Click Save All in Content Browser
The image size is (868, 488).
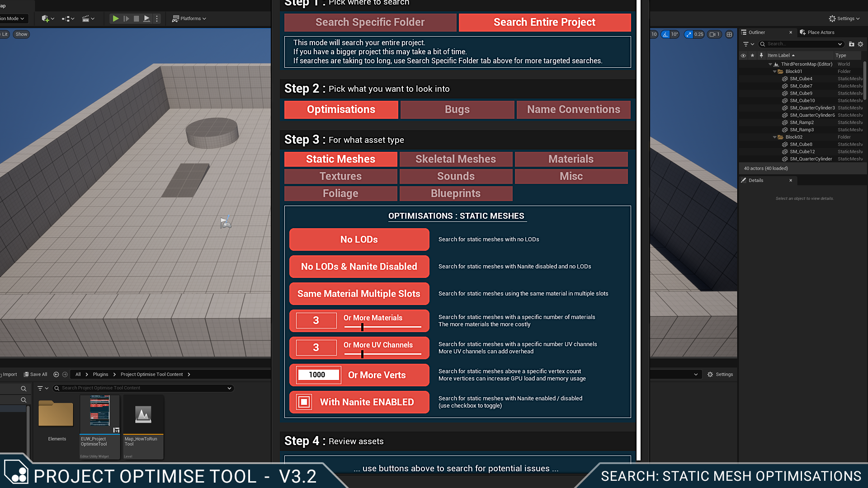(35, 374)
